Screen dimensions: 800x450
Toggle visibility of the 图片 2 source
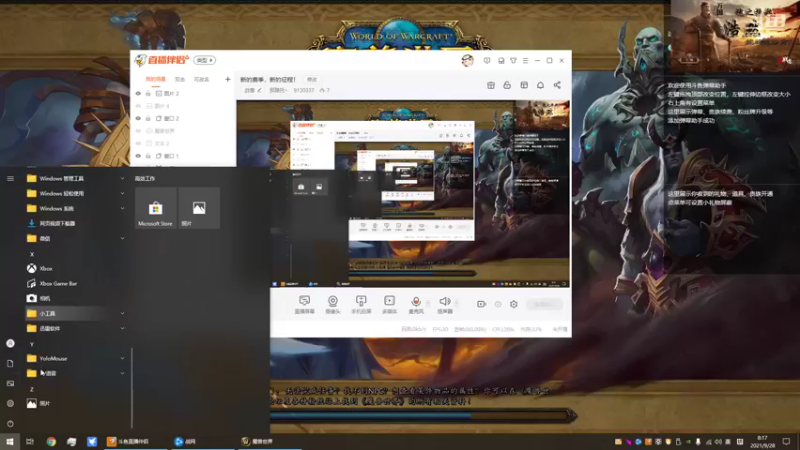138,93
